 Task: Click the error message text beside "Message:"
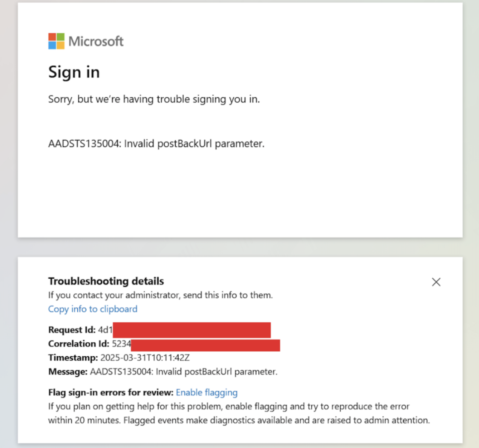pos(184,372)
